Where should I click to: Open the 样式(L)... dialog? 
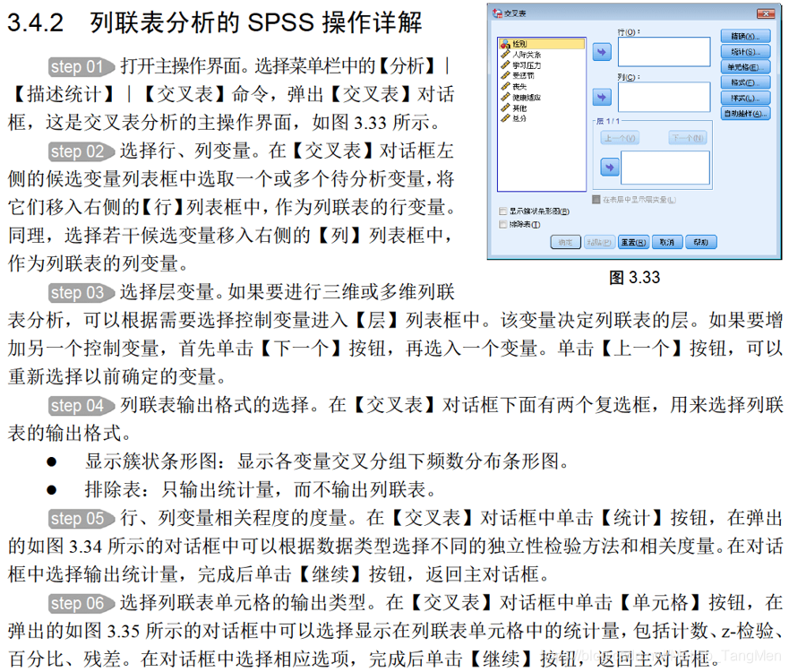coord(745,99)
